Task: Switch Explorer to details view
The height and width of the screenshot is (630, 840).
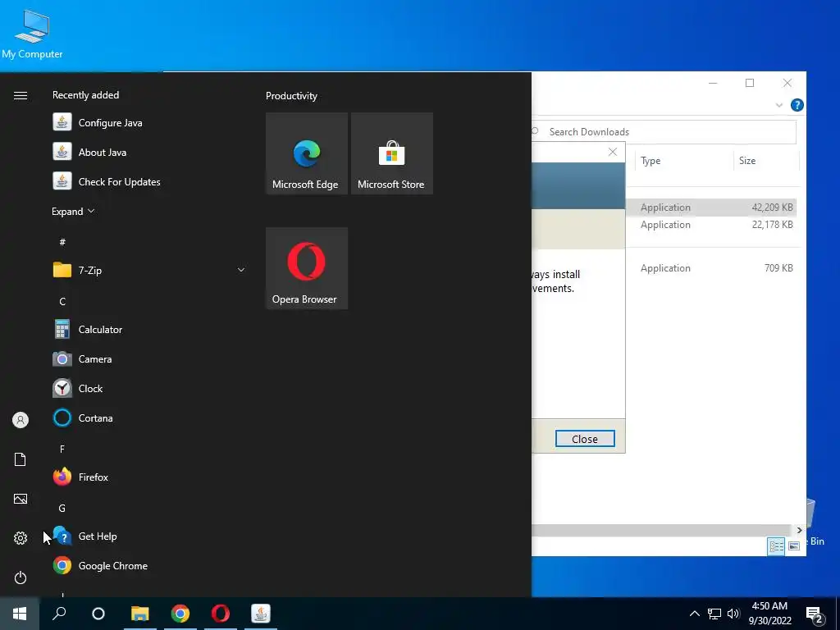Action: coord(776,546)
